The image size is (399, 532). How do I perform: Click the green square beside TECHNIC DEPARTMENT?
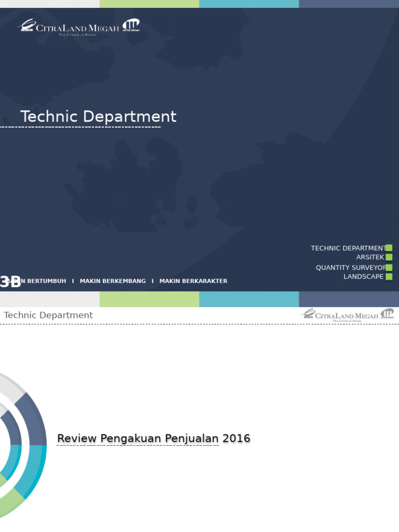[x=389, y=248]
